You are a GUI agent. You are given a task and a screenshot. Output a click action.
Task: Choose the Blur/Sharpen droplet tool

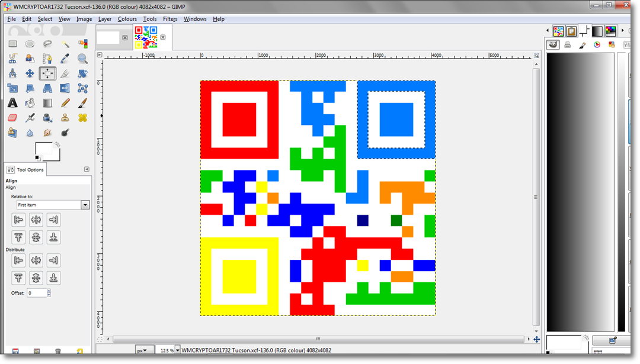[x=30, y=133]
